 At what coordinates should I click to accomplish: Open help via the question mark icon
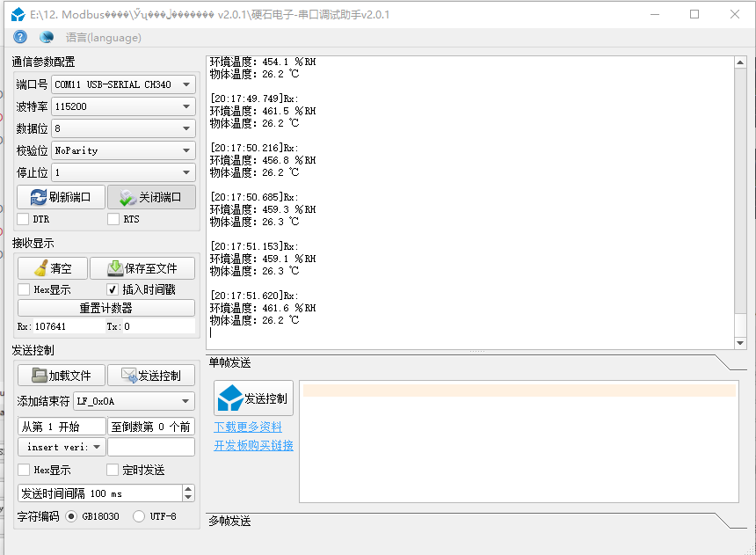19,37
